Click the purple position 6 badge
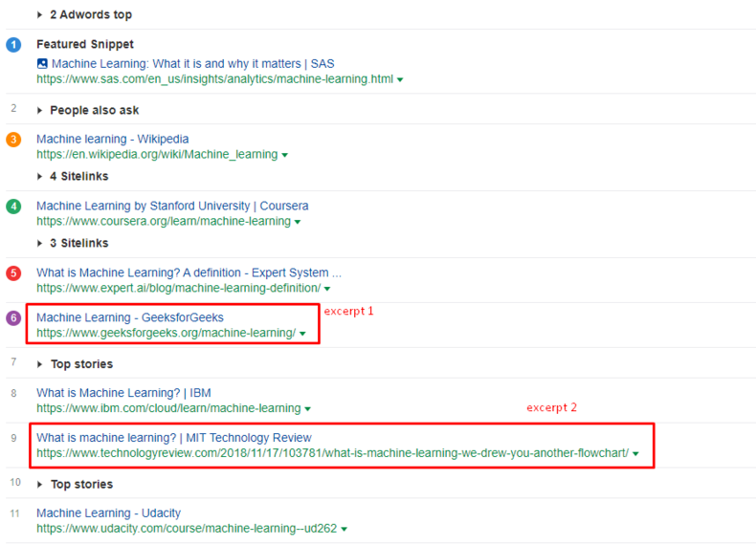Image resolution: width=756 pixels, height=545 pixels. click(x=13, y=318)
